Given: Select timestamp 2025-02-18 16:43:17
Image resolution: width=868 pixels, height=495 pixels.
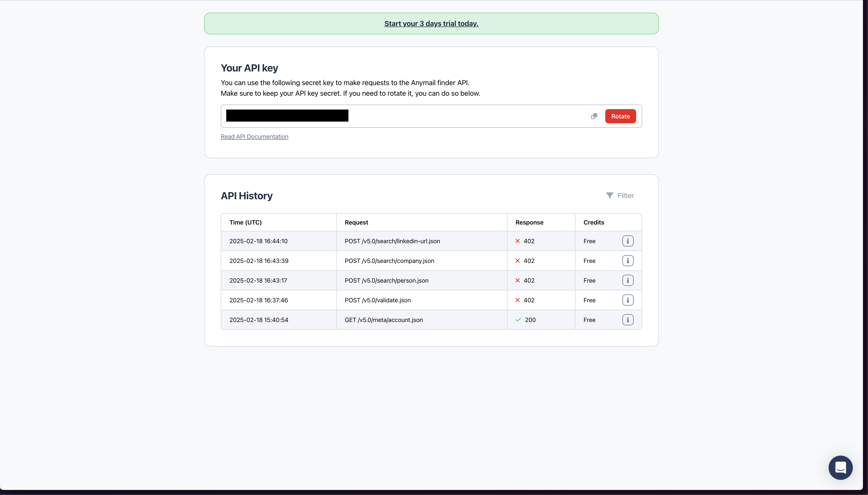Looking at the screenshot, I should coord(258,281).
